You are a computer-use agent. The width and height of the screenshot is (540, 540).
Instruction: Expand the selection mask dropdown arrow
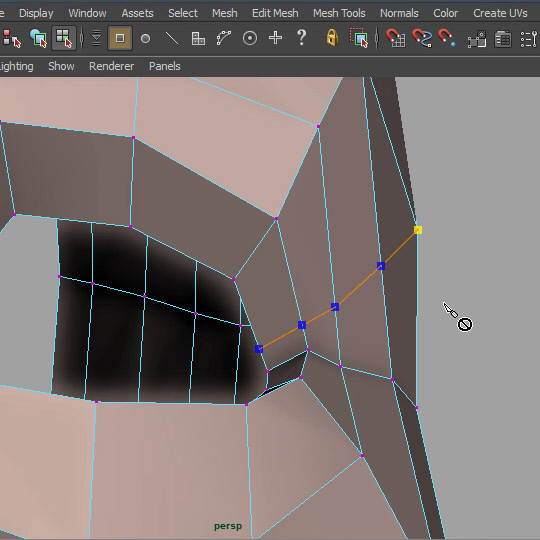96,38
